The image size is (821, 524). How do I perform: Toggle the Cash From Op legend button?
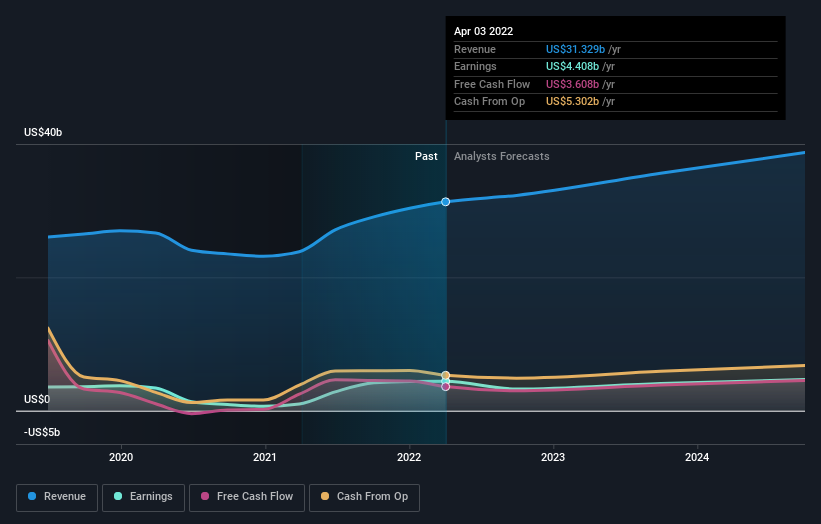click(x=364, y=497)
